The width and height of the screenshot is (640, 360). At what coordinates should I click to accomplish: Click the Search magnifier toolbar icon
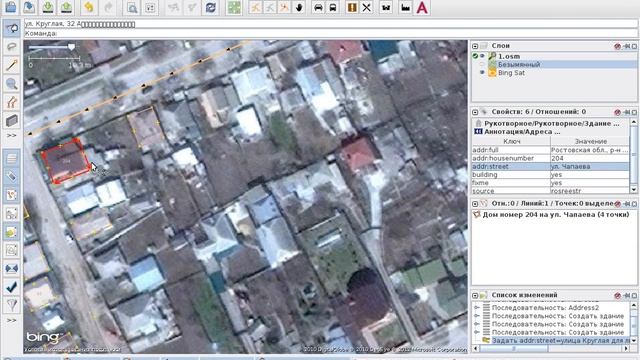point(132,7)
